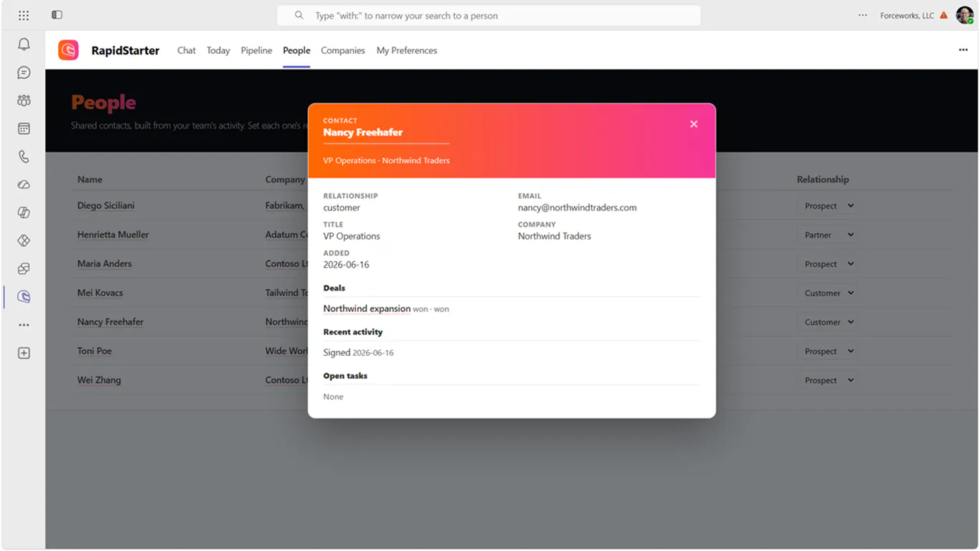
Task: Open the Teams people-group icon in left rail
Action: point(24,100)
